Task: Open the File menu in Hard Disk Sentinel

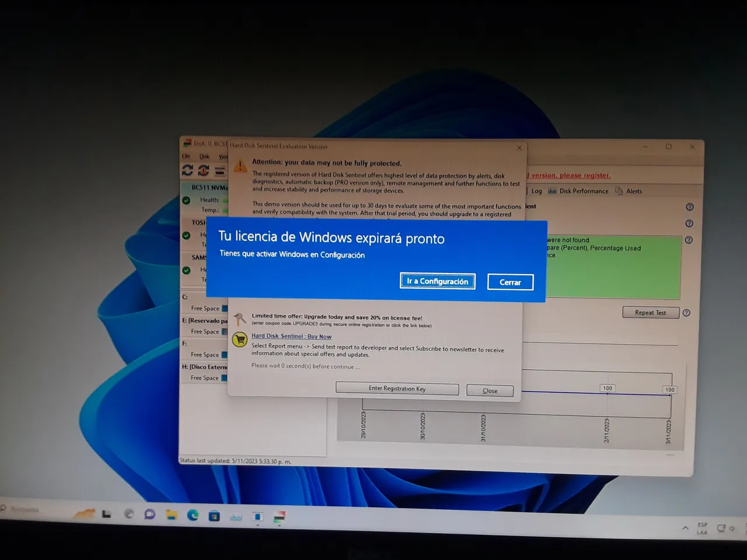Action: (186, 156)
